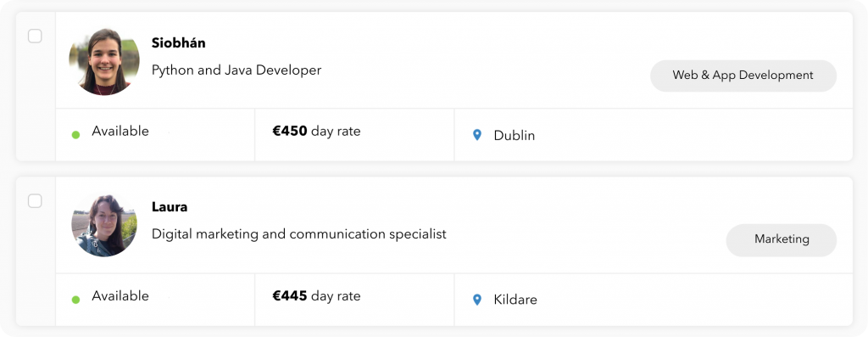This screenshot has height=337, width=868.
Task: Select the Marketing category tag
Action: 781,239
